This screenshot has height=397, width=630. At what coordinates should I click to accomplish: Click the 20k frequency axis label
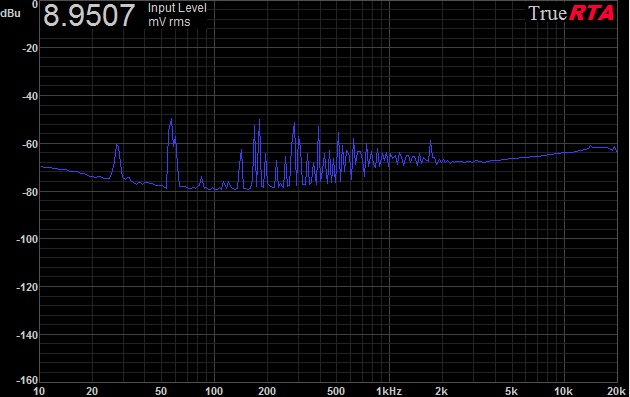click(x=617, y=391)
